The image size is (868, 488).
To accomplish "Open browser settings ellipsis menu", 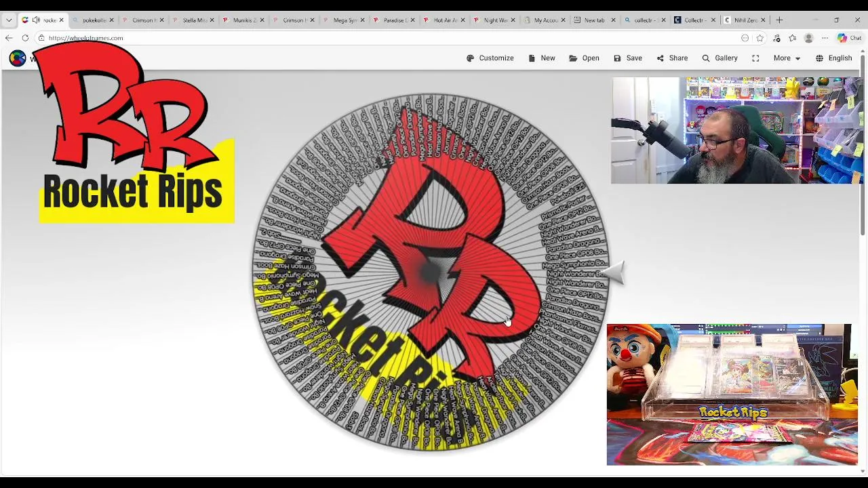I will 825,38.
